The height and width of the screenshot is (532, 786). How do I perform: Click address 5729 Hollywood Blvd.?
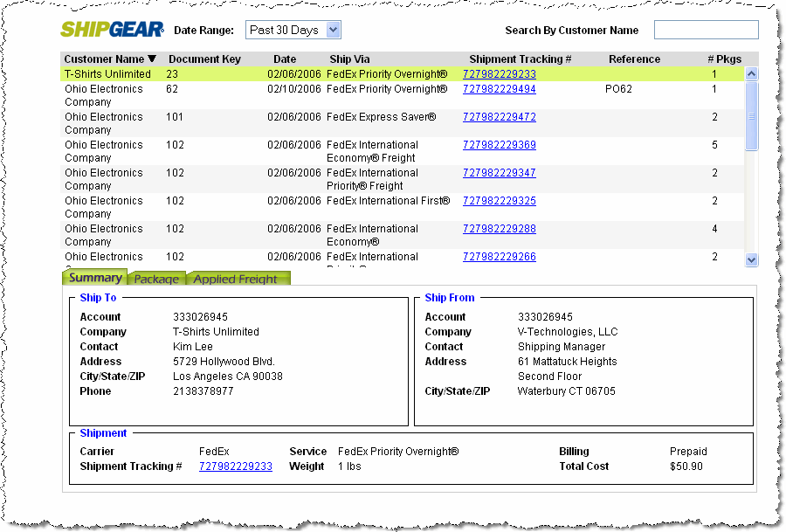click(224, 362)
